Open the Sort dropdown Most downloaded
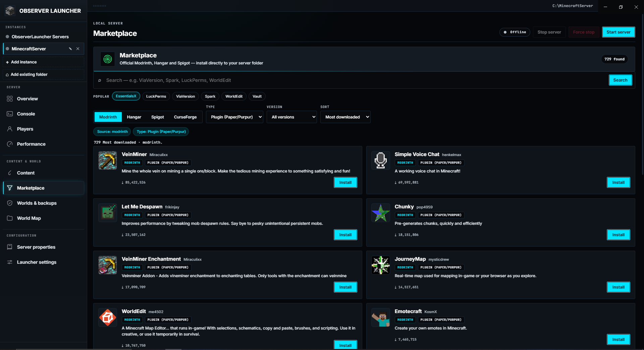The image size is (644, 350). pyautogui.click(x=345, y=117)
